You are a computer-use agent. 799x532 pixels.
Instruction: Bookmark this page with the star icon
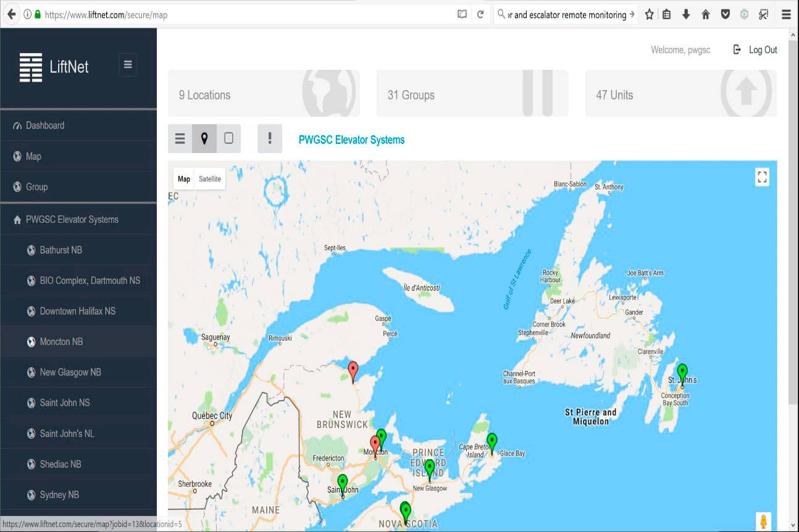pos(649,14)
